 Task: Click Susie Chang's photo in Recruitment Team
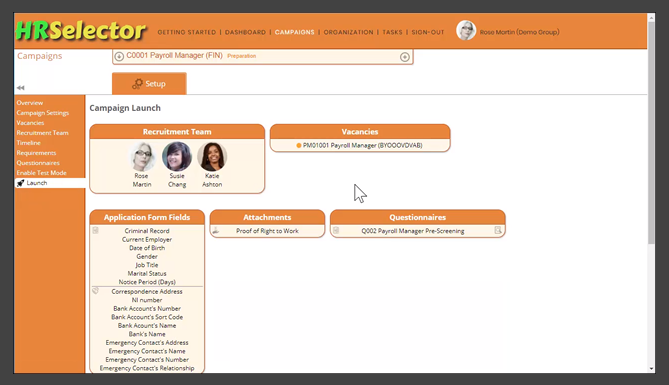pyautogui.click(x=177, y=157)
